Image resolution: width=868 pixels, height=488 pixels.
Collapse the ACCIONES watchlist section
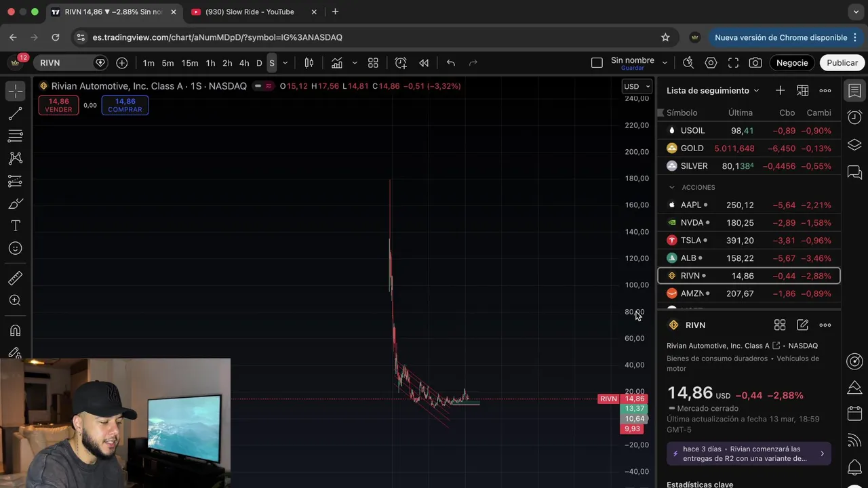672,187
